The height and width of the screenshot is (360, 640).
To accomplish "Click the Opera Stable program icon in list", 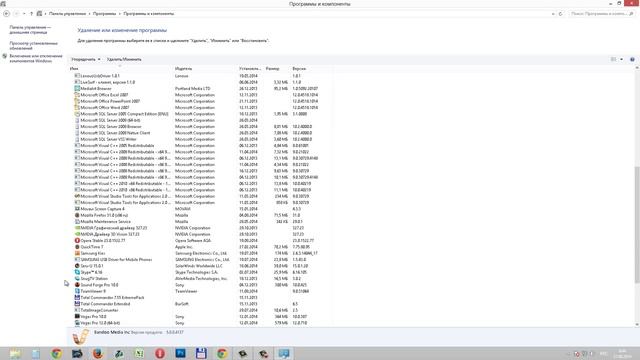I will (x=77, y=240).
